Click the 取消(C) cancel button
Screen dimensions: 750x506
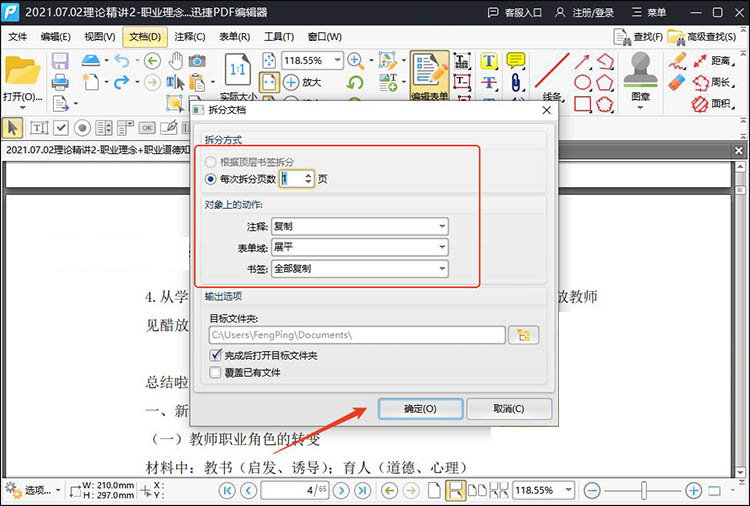(509, 408)
